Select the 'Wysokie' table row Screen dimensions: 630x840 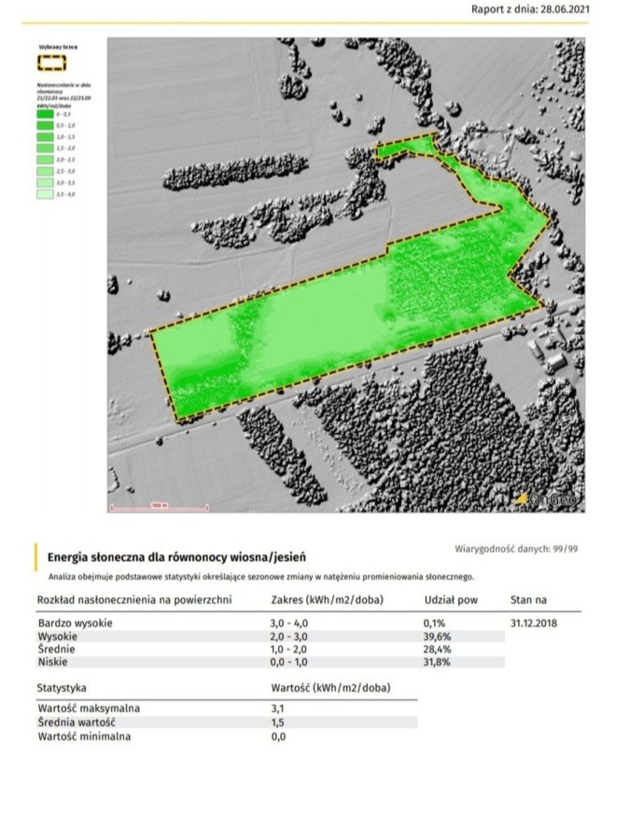pos(271,637)
